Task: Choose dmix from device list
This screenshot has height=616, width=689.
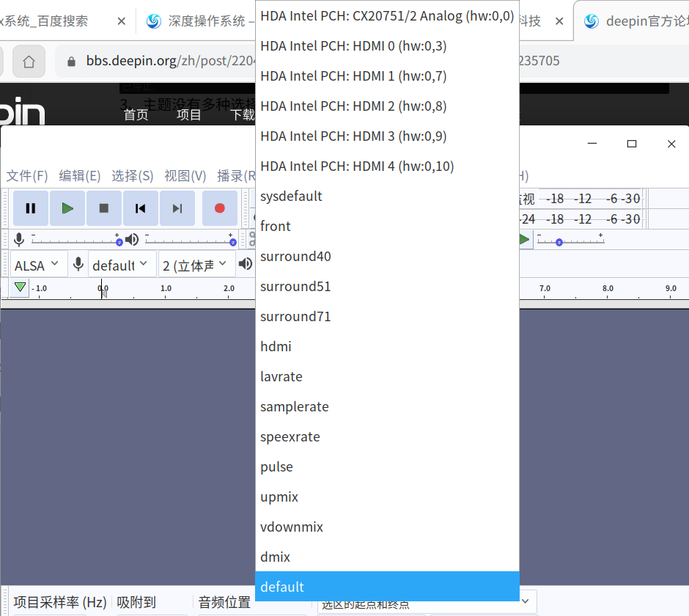Action: 387,557
